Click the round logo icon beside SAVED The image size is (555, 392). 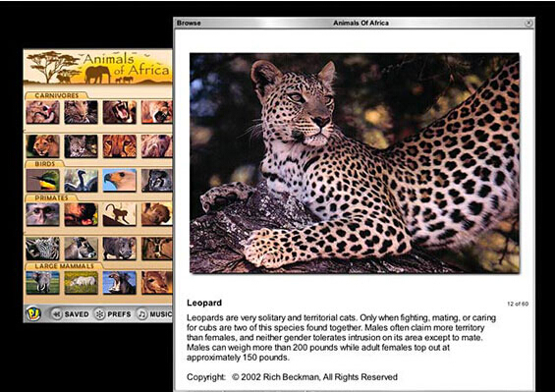pyautogui.click(x=34, y=313)
